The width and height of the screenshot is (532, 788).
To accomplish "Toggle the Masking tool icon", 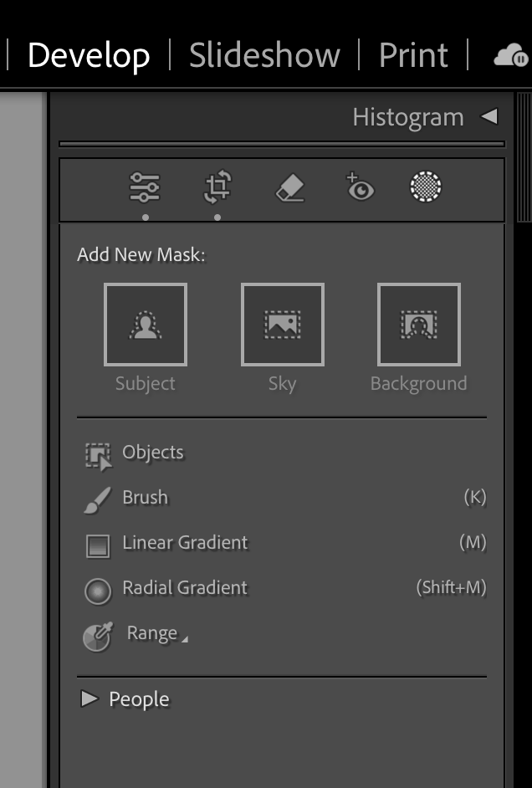I will point(426,187).
